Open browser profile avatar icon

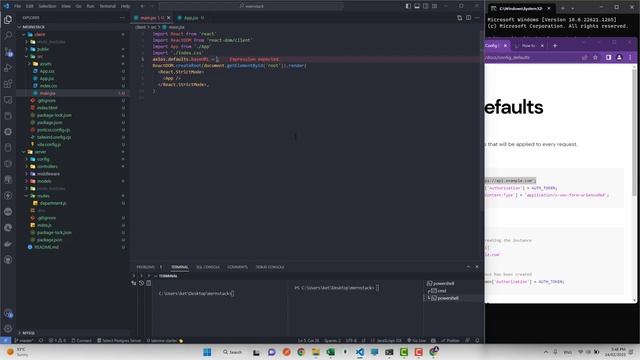(x=619, y=58)
